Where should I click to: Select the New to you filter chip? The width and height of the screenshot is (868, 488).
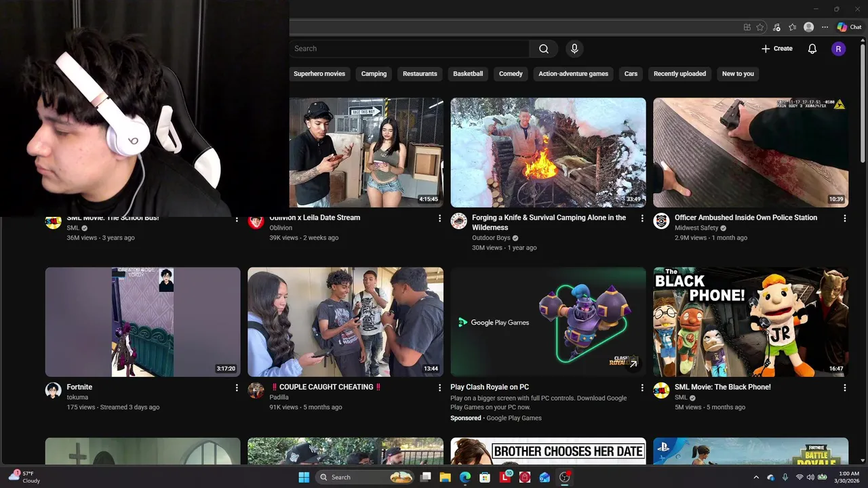point(738,74)
